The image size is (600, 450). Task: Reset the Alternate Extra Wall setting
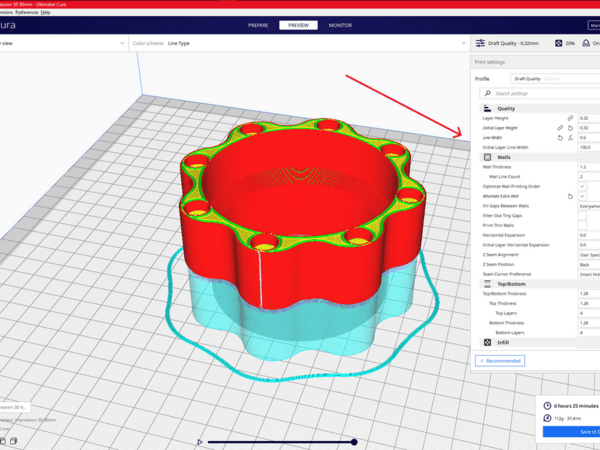[x=570, y=196]
